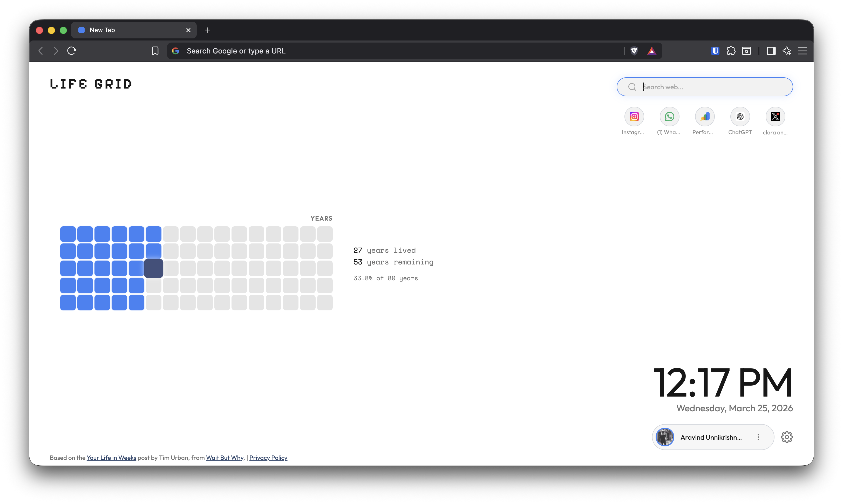Open the ChatGPT shortcut

(x=740, y=117)
